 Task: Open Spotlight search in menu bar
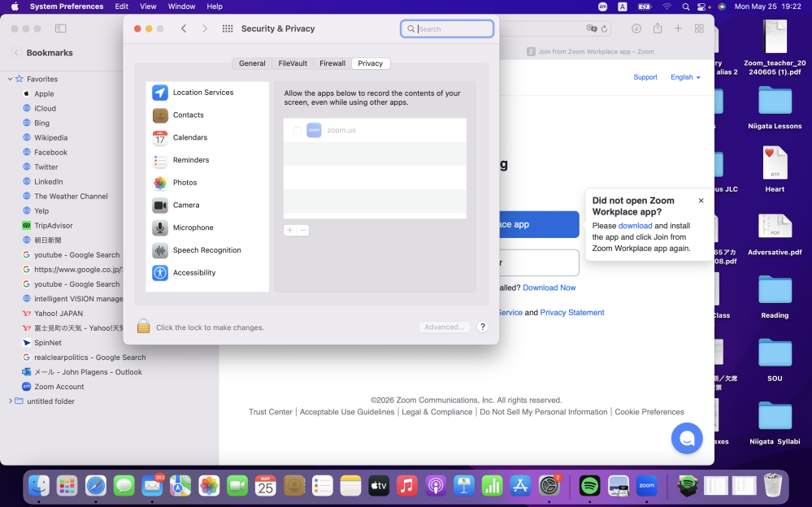(686, 6)
